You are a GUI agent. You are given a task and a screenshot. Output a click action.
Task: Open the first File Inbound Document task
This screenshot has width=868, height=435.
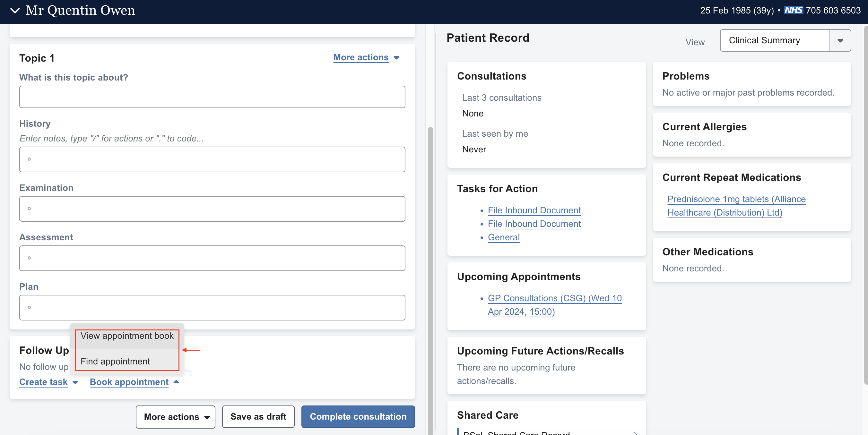534,210
